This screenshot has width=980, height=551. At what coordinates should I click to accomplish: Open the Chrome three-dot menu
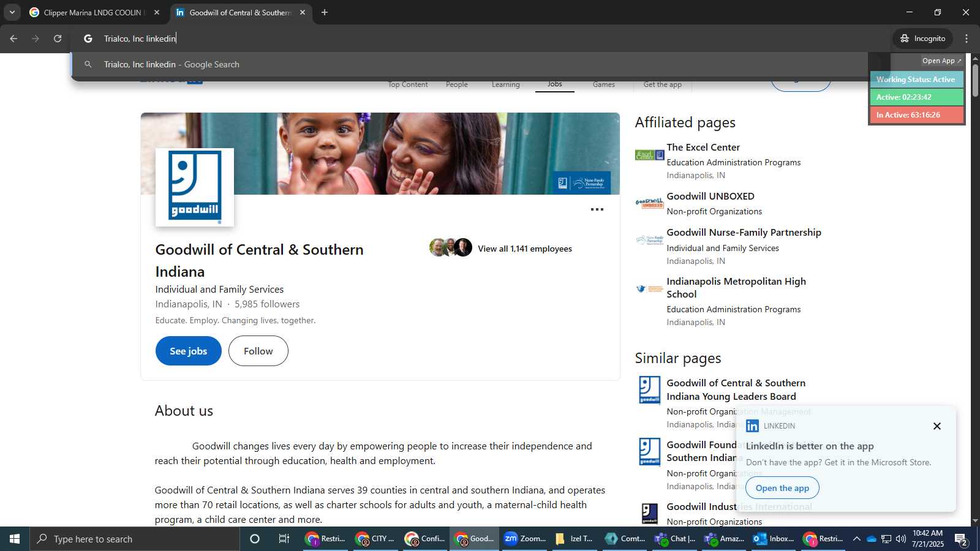click(967, 39)
